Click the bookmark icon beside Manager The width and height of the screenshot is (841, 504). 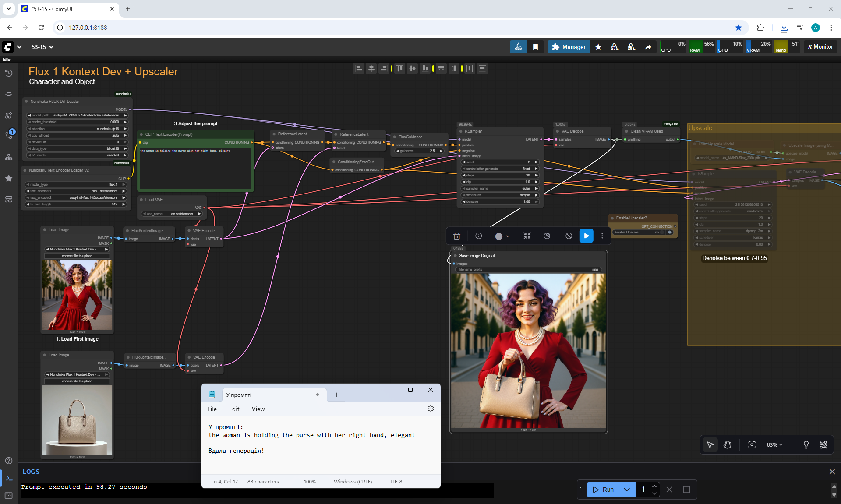535,47
